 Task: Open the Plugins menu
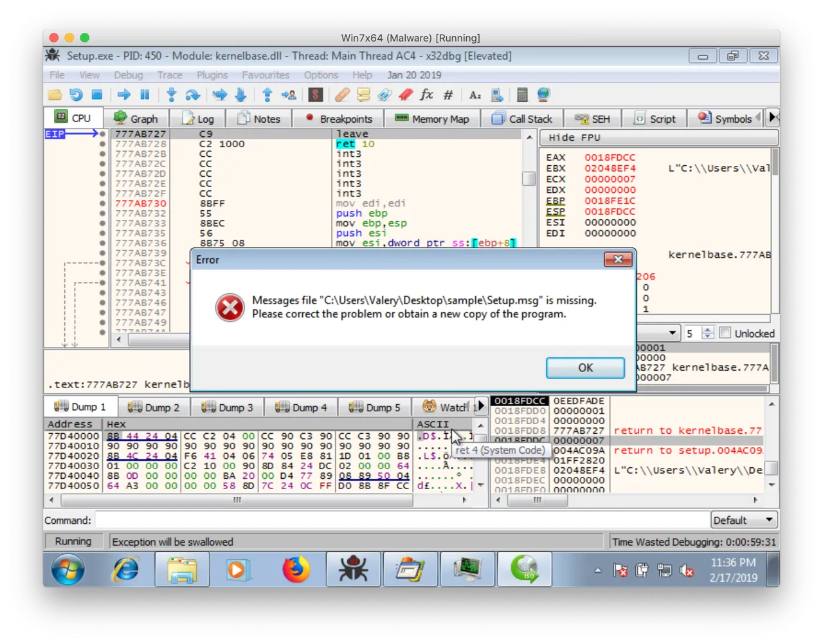[x=212, y=75]
